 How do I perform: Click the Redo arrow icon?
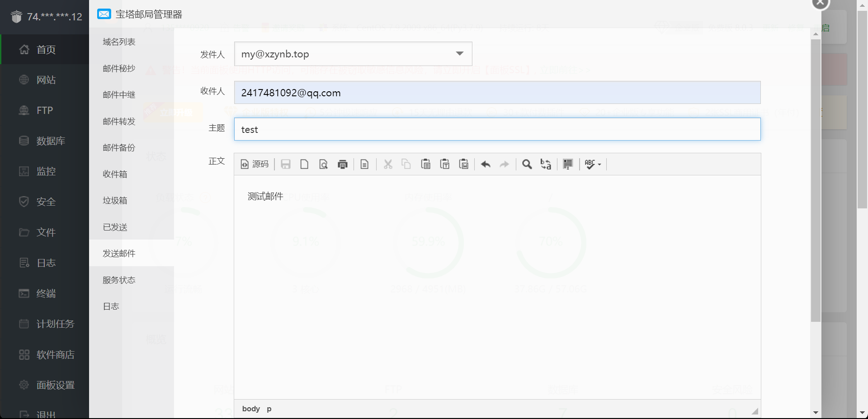[505, 164]
